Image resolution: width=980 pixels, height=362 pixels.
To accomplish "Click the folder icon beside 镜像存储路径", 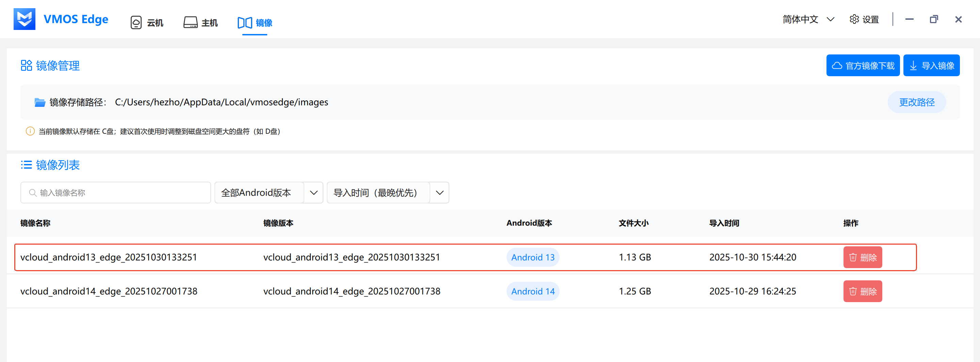I will click(39, 102).
